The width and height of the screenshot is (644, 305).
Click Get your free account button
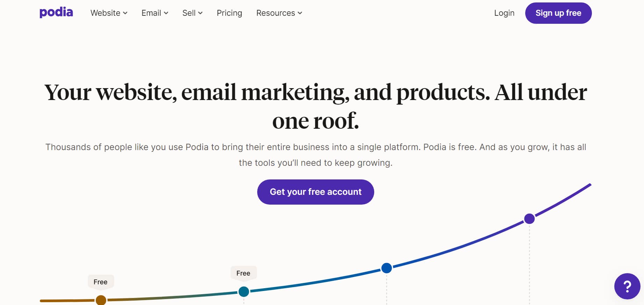click(x=316, y=192)
